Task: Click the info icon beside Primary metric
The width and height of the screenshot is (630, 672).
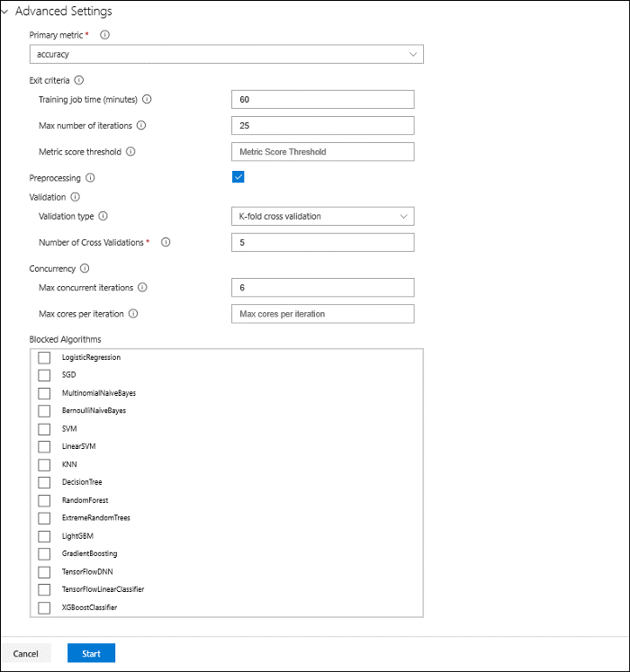Action: tap(104, 35)
